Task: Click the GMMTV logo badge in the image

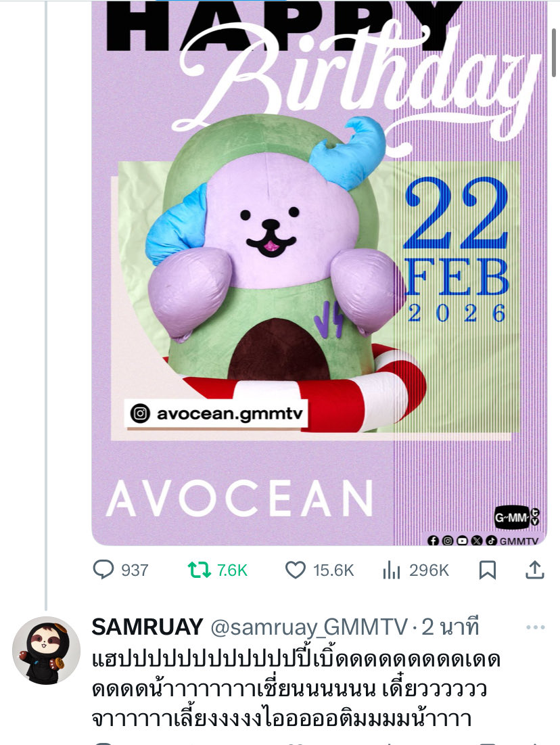Action: pos(517,518)
